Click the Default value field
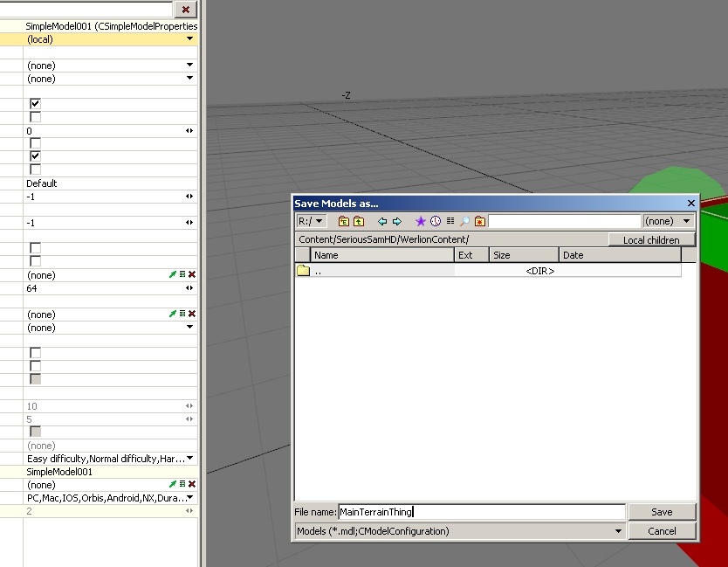 [x=111, y=183]
